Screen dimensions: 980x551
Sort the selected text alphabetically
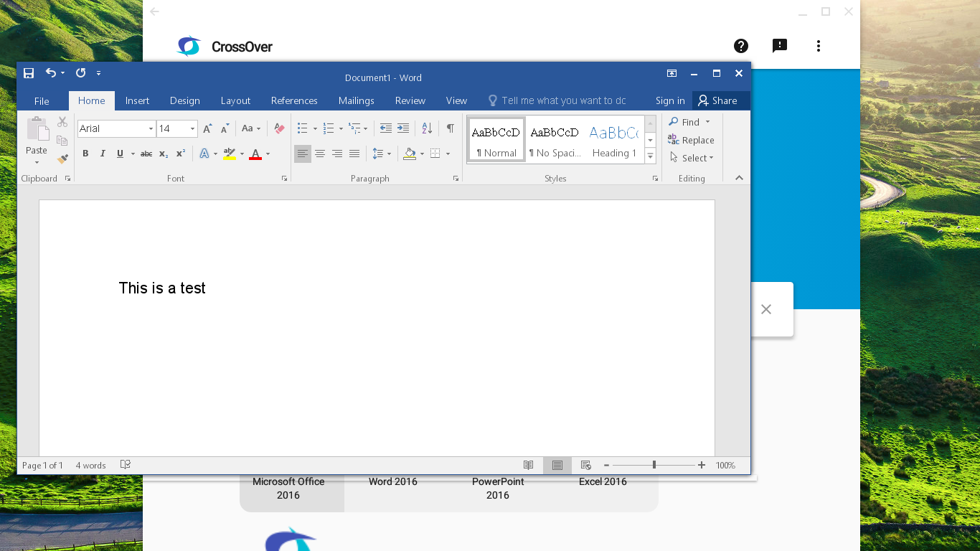coord(427,128)
